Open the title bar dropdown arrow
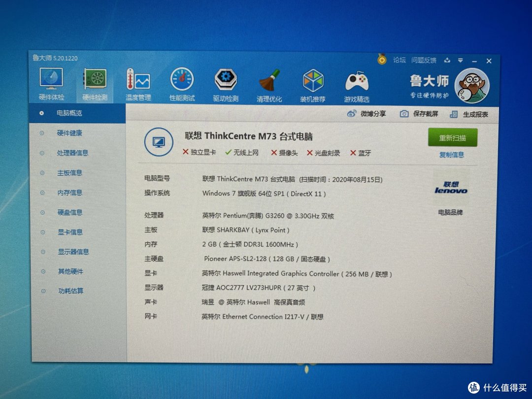The height and width of the screenshot is (399, 532). 460,61
